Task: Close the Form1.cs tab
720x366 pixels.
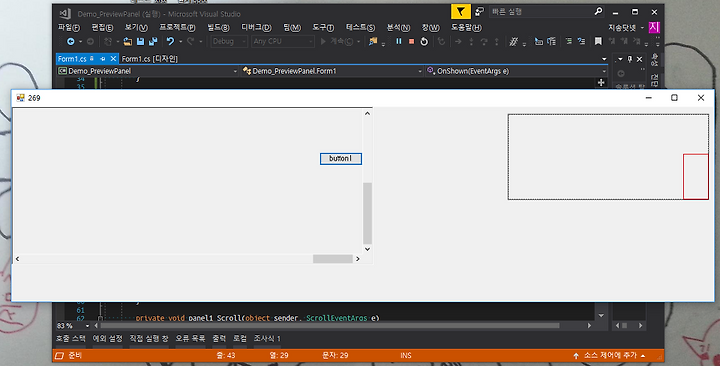Action: coord(113,59)
